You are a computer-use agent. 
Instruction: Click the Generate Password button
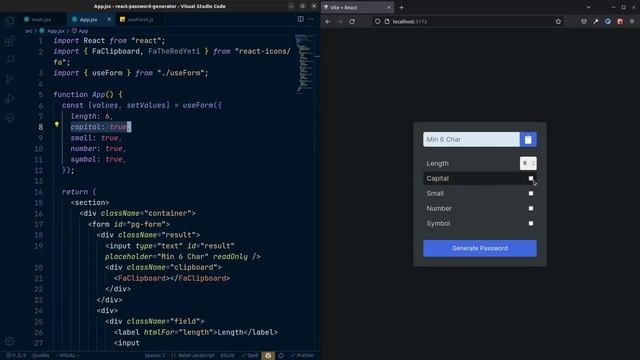click(x=480, y=248)
